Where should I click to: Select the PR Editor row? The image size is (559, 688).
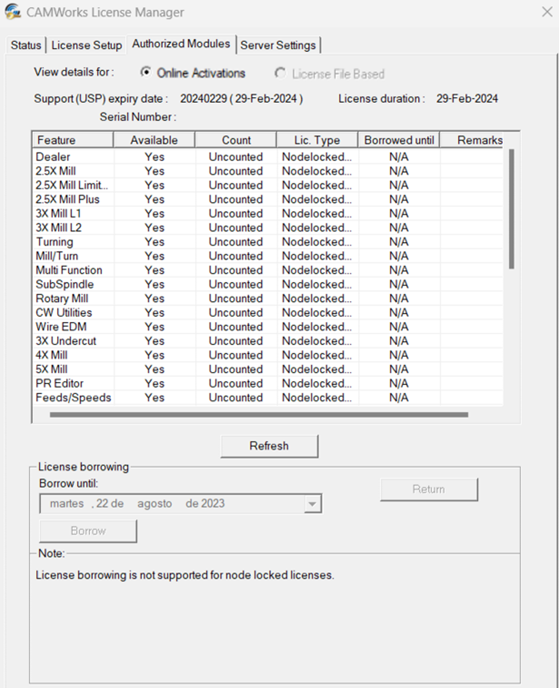click(268, 383)
